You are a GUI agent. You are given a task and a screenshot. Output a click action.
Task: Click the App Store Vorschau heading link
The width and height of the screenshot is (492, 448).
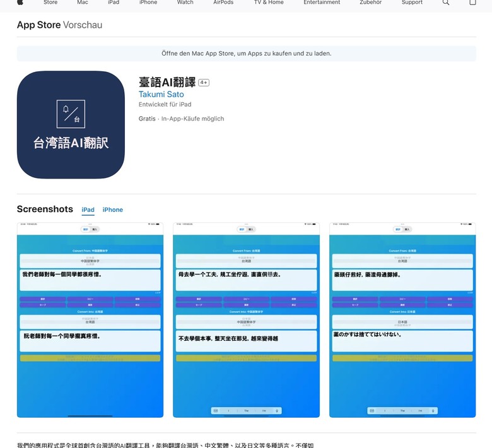(x=60, y=25)
